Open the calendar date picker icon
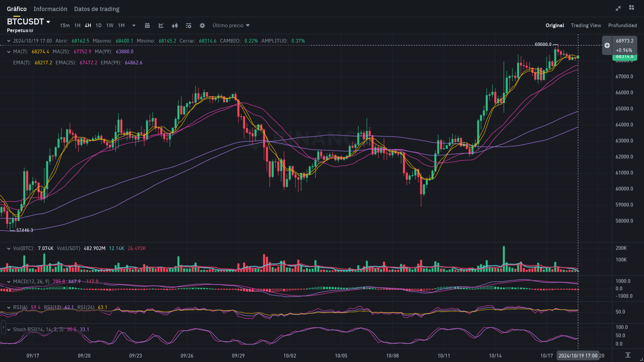 [147, 25]
